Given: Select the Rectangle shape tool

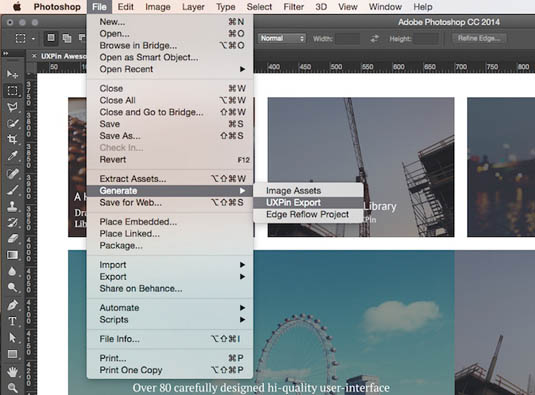Looking at the screenshot, I should 13,354.
